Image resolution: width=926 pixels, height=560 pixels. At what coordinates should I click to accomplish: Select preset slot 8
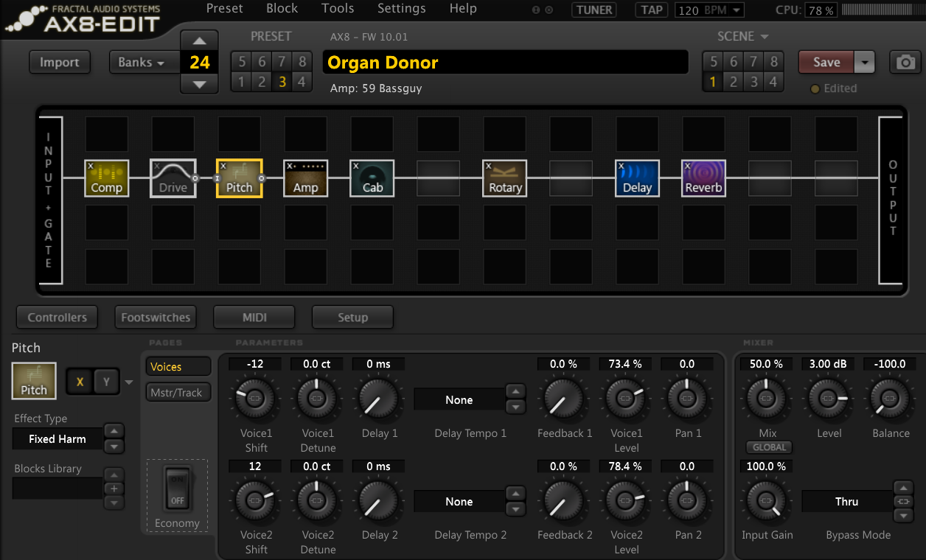[301, 62]
